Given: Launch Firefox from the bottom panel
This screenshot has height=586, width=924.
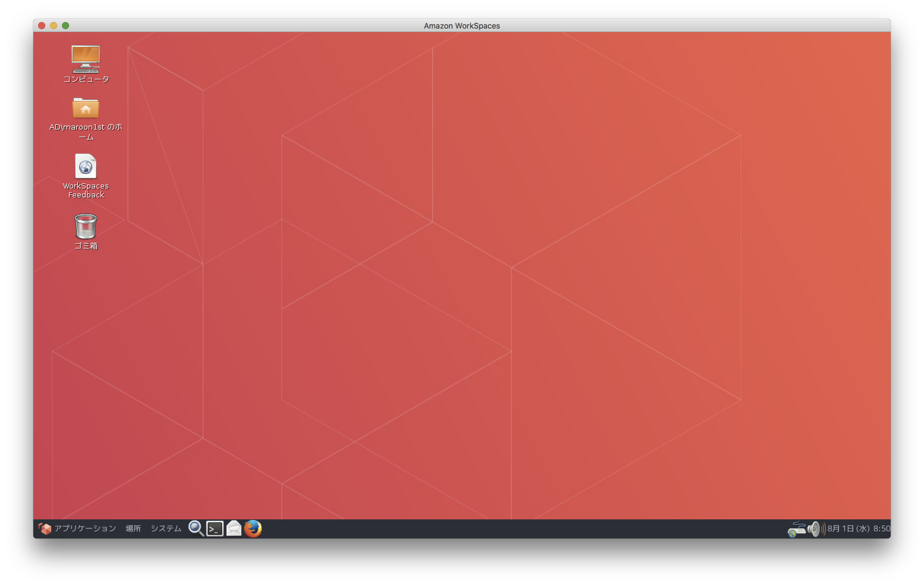Looking at the screenshot, I should tap(253, 528).
